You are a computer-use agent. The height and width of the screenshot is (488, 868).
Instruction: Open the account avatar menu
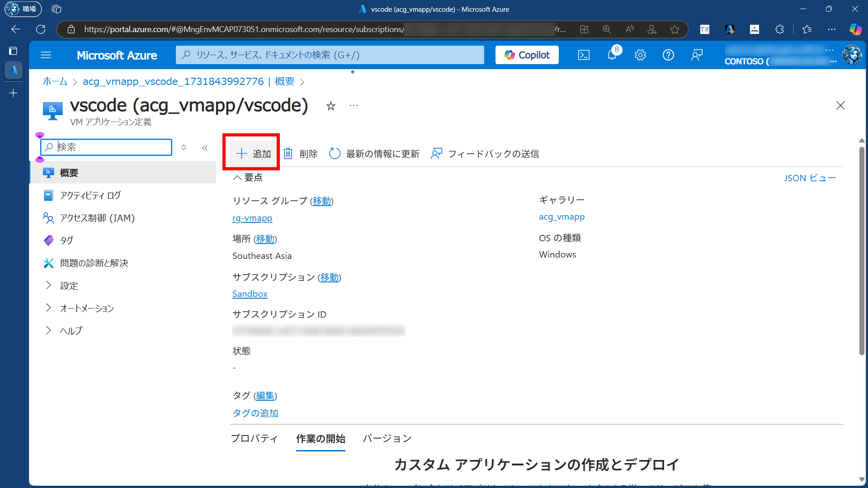tap(852, 55)
